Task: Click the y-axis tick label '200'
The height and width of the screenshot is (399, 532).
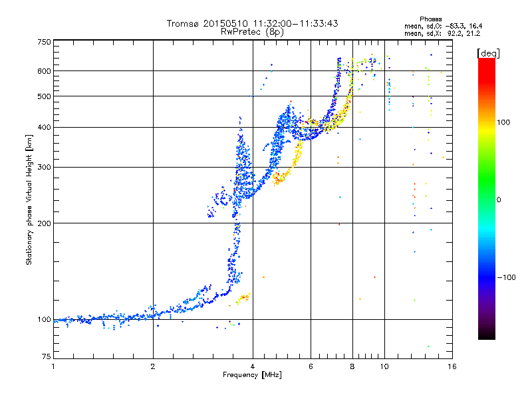Action: click(45, 223)
